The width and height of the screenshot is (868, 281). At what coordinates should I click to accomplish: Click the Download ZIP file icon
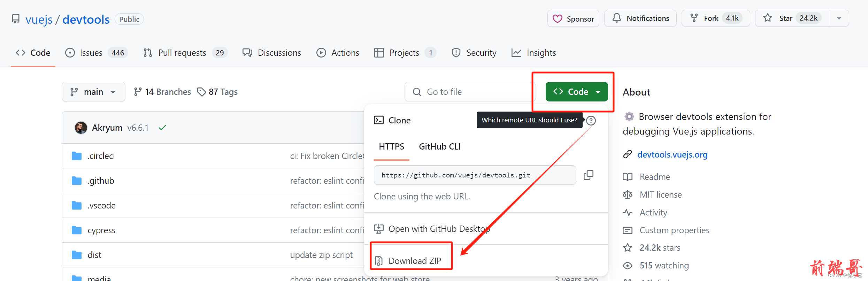[379, 261]
